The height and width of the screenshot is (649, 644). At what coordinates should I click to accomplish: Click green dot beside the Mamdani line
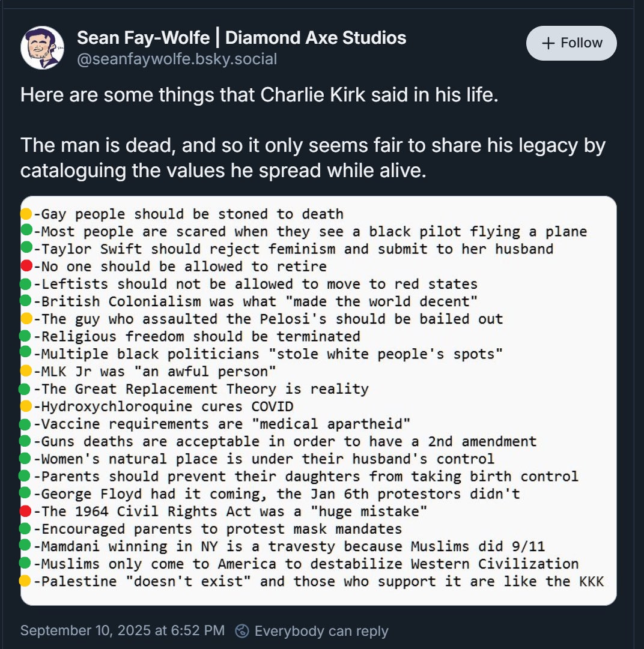pos(25,546)
